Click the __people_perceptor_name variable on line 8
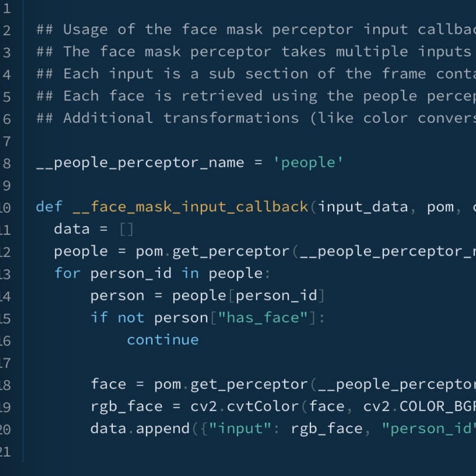The height and width of the screenshot is (476, 476). [140, 163]
